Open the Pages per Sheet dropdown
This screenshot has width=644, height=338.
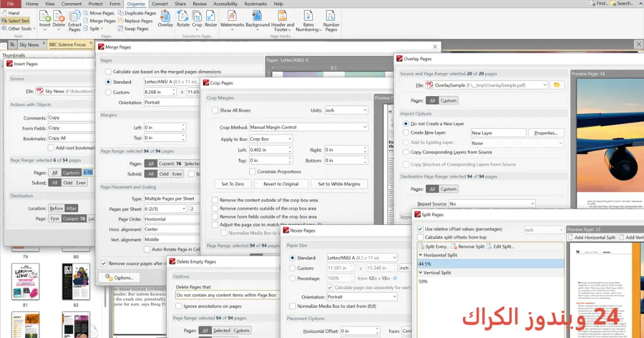[x=165, y=209]
